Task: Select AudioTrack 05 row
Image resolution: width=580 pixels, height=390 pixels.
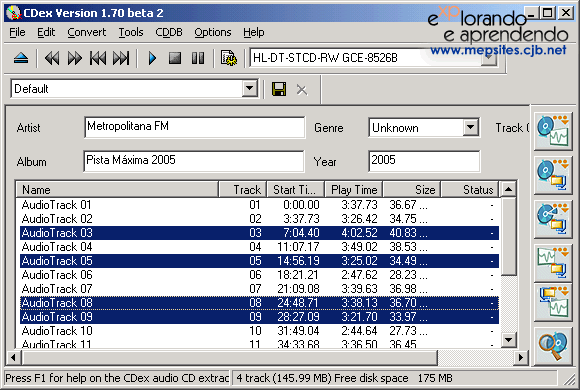Action: [x=259, y=261]
